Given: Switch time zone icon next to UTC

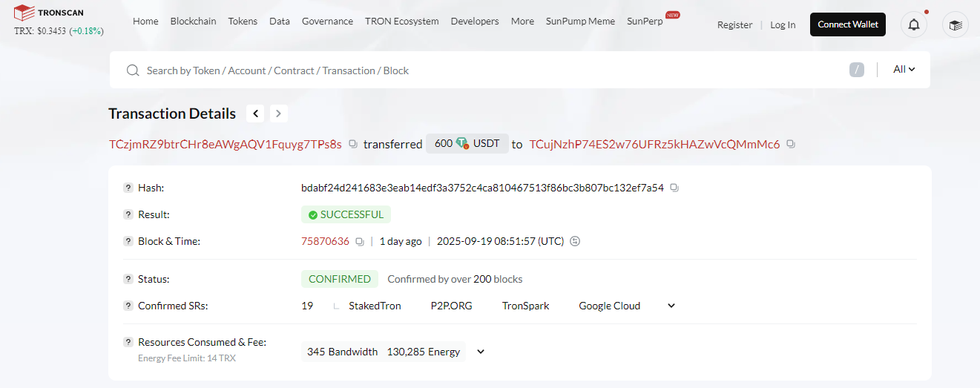Looking at the screenshot, I should click(575, 241).
